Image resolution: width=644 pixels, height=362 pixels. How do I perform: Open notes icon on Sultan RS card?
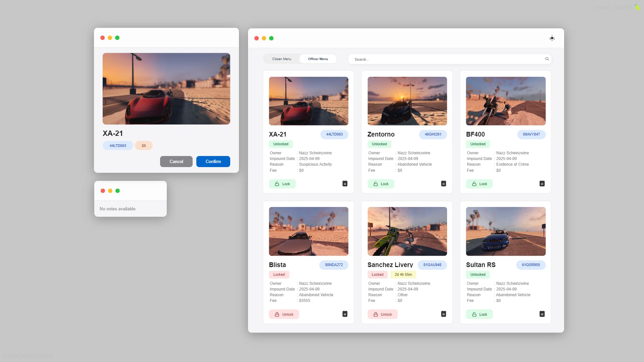[542, 314]
